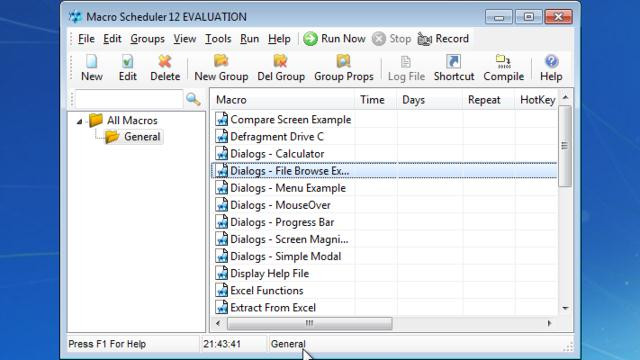Click the horizontal scrollbar thumb

click(x=309, y=323)
